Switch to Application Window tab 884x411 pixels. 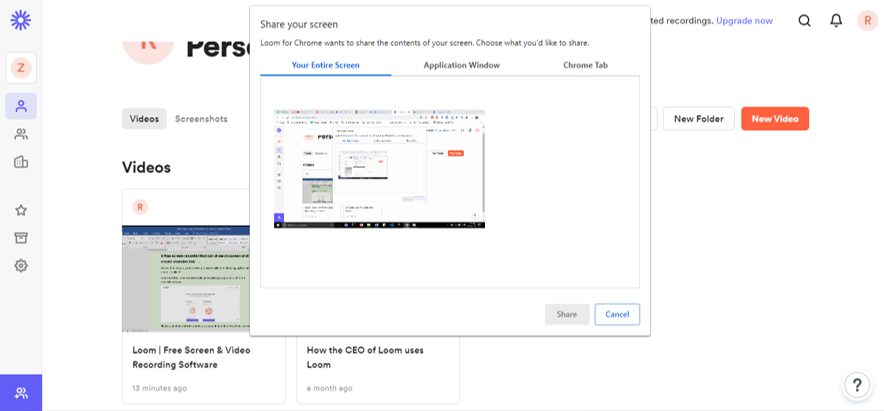click(461, 65)
